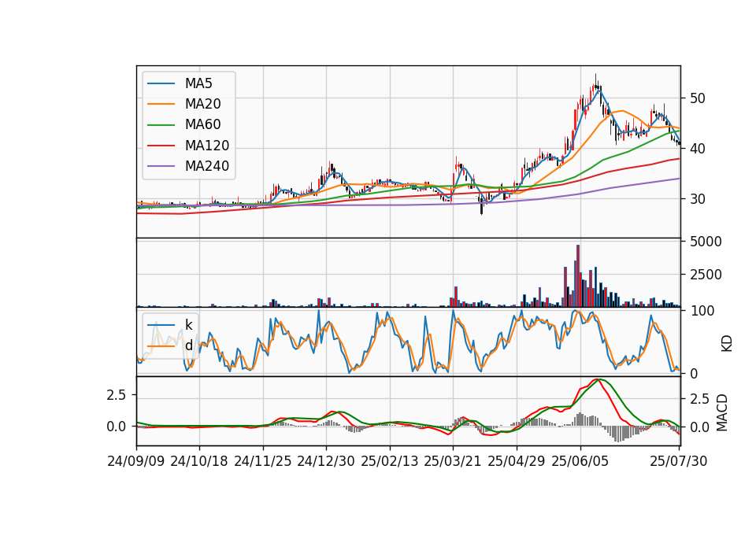Click the KD axis value 100
Image resolution: width=756 pixels, height=543 pixels.
tap(702, 311)
